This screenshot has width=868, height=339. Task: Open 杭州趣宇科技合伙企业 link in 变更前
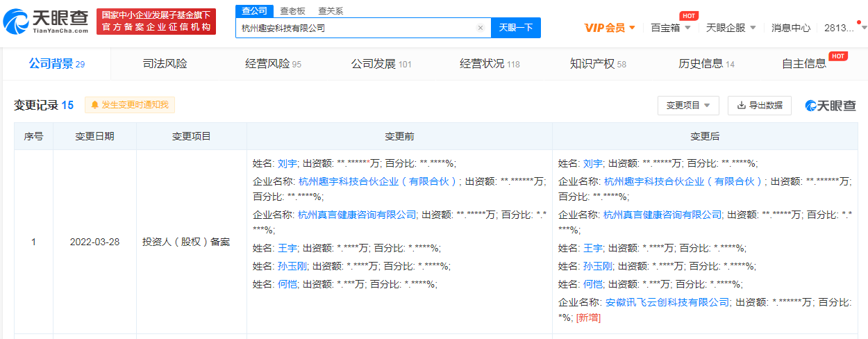point(379,181)
